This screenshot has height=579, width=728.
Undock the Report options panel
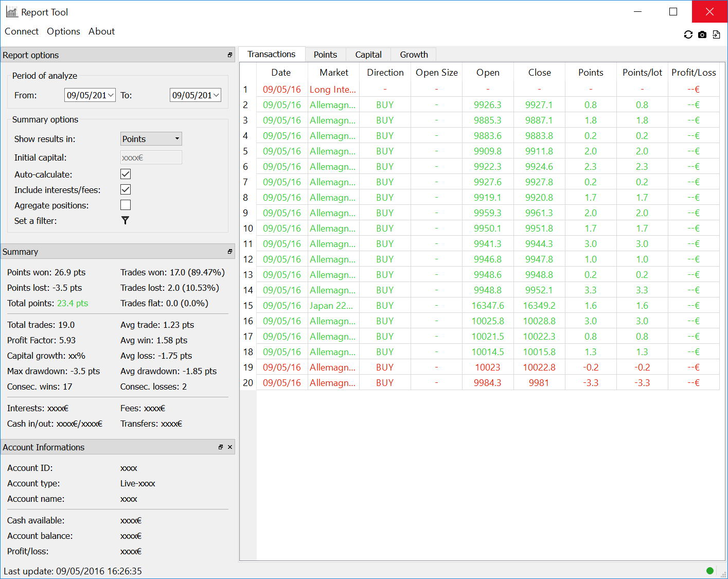tap(230, 55)
